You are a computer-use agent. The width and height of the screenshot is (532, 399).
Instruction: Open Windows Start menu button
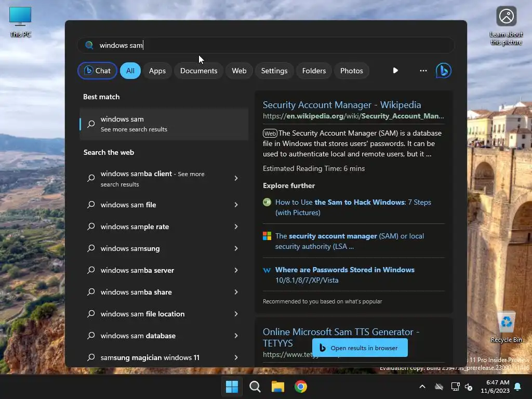point(232,387)
